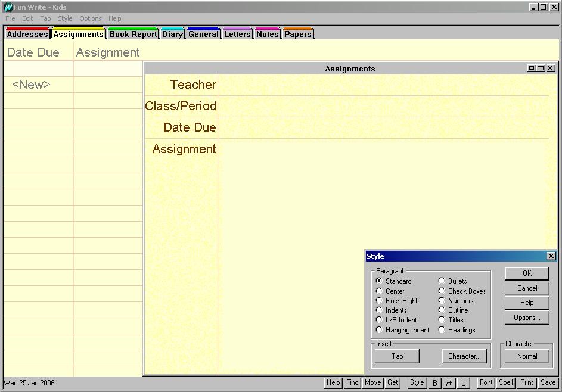562x392 pixels.
Task: Click the Class/Period input field
Action: [384, 107]
